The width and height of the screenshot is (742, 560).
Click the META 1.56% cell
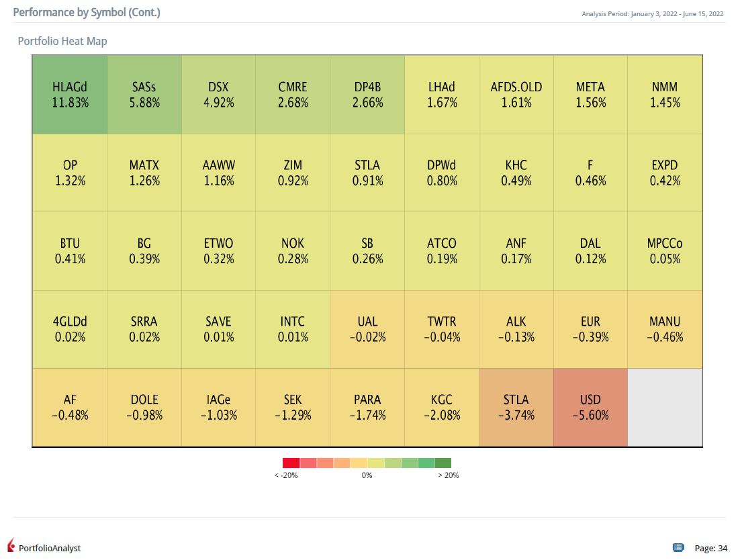(x=590, y=95)
